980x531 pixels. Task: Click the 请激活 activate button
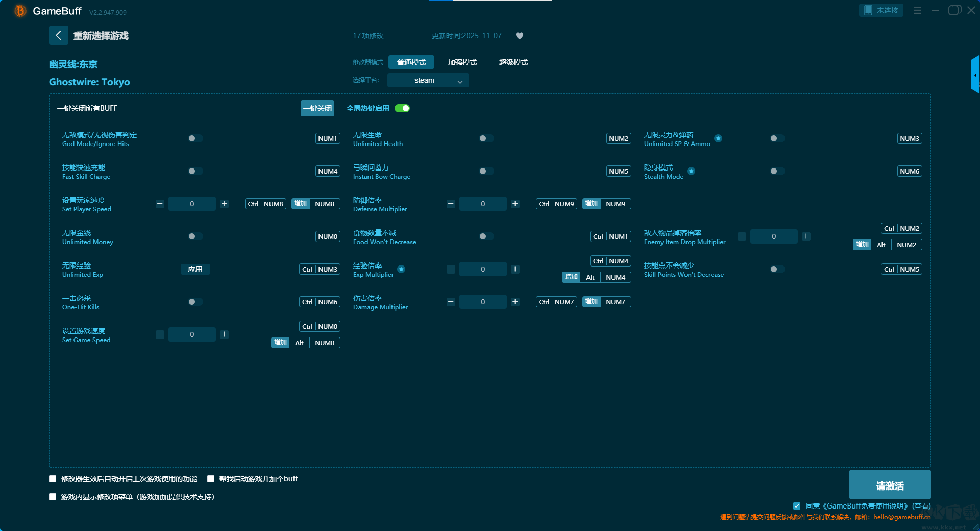tap(890, 485)
